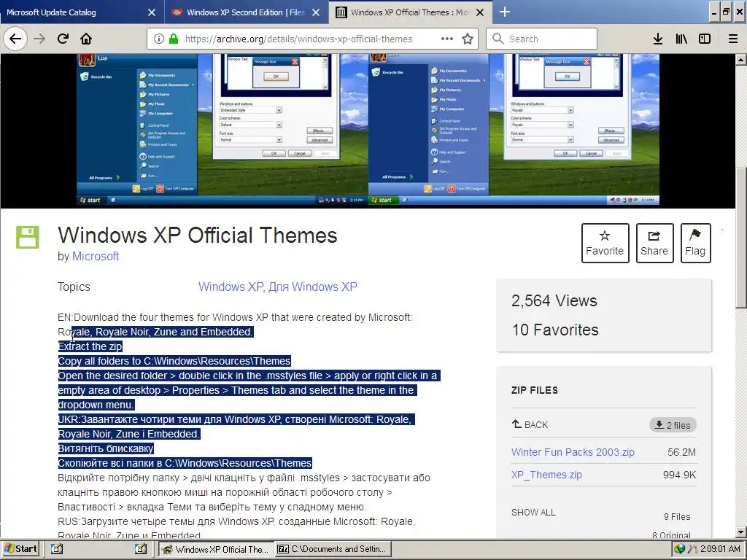Click SHOW ALL files link
Screen dimensions: 747x560
(533, 513)
